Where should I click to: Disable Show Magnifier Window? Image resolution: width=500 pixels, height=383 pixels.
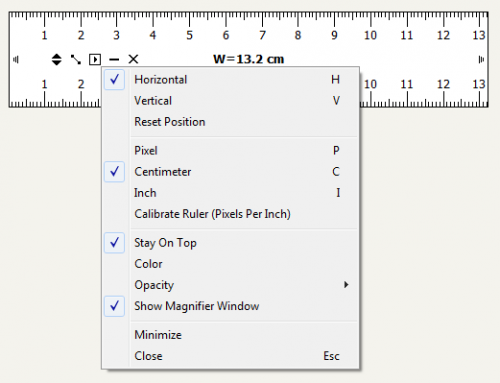pos(114,306)
